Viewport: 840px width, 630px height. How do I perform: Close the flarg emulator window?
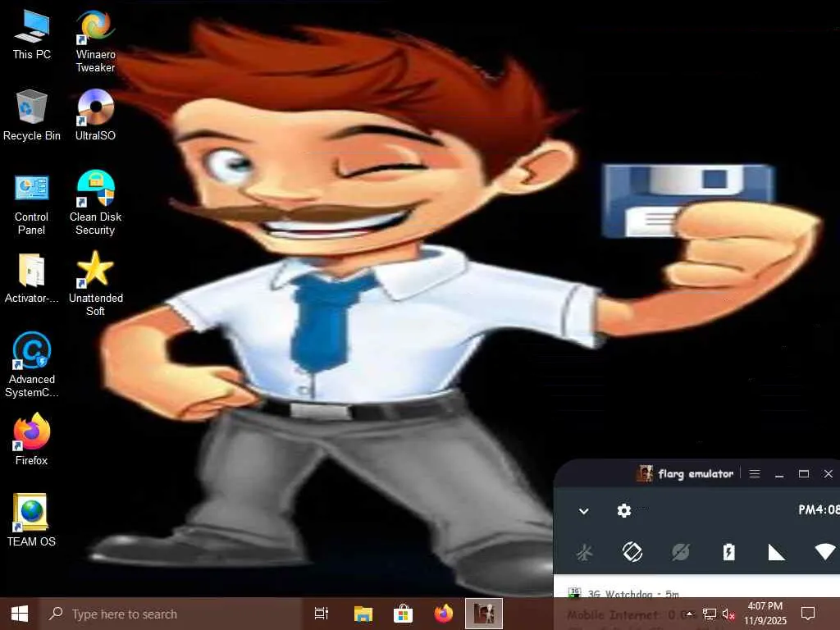click(829, 473)
